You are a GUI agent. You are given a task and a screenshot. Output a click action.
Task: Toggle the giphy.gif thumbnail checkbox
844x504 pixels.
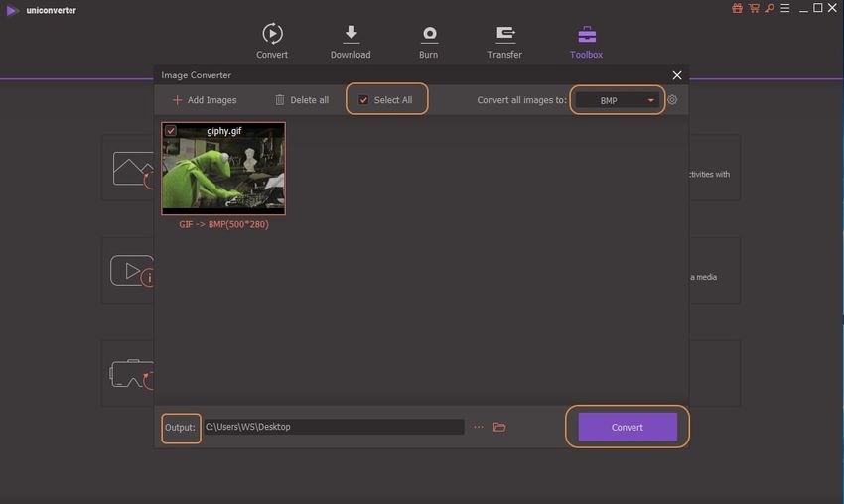pos(171,130)
